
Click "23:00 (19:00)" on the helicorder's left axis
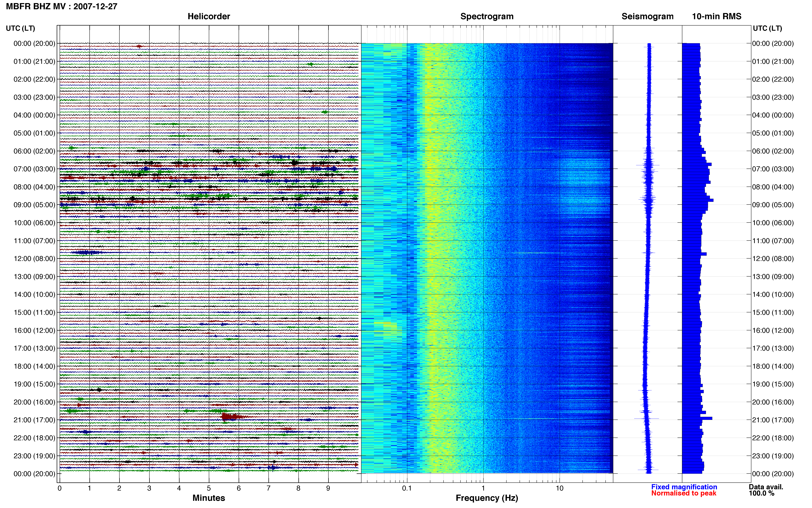point(34,456)
